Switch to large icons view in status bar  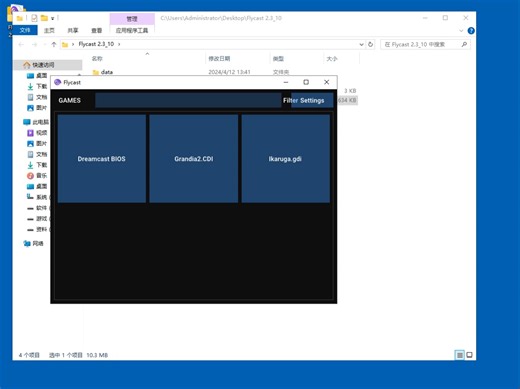tap(469, 355)
